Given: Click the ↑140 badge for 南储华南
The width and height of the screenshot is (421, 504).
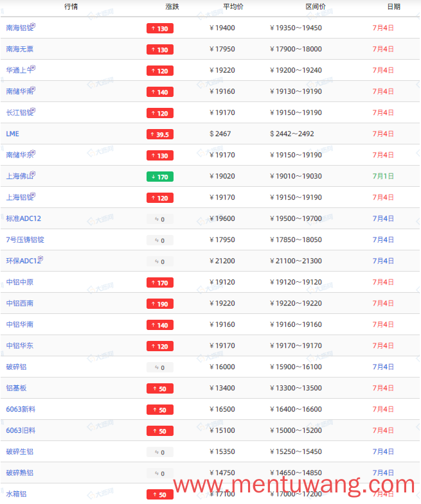Looking at the screenshot, I should pos(160,92).
